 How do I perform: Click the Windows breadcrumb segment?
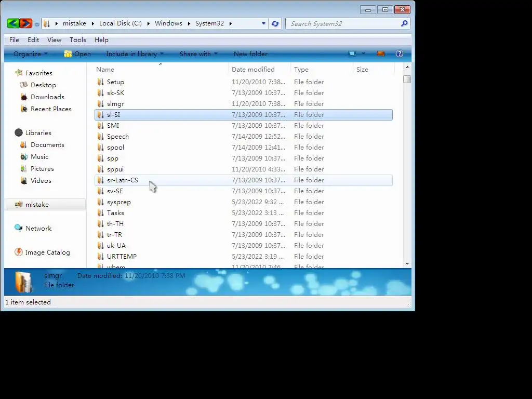coord(169,23)
